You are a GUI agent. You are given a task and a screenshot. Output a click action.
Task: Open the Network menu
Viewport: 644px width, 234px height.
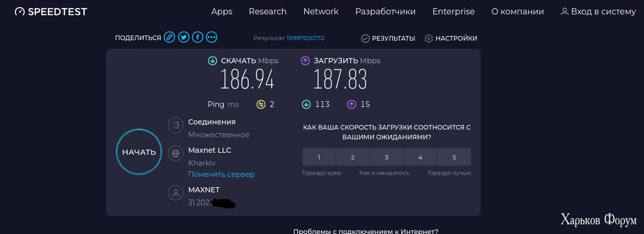[321, 11]
